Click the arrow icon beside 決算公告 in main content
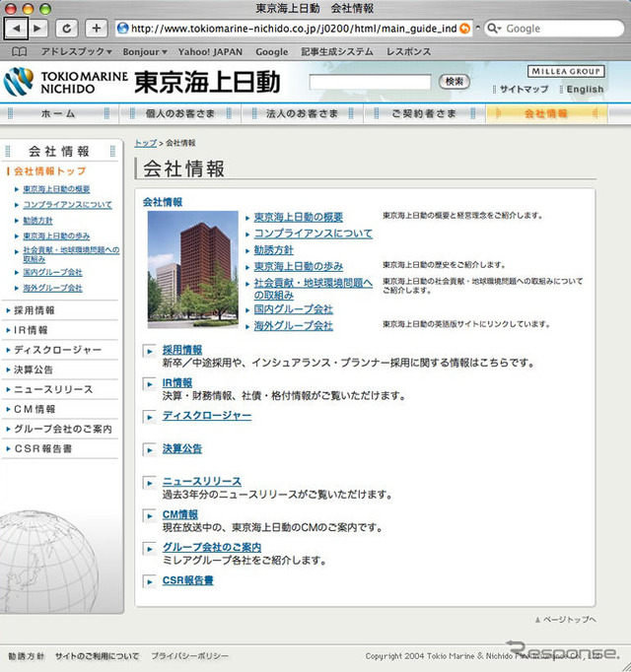The image size is (631, 672). [x=149, y=450]
